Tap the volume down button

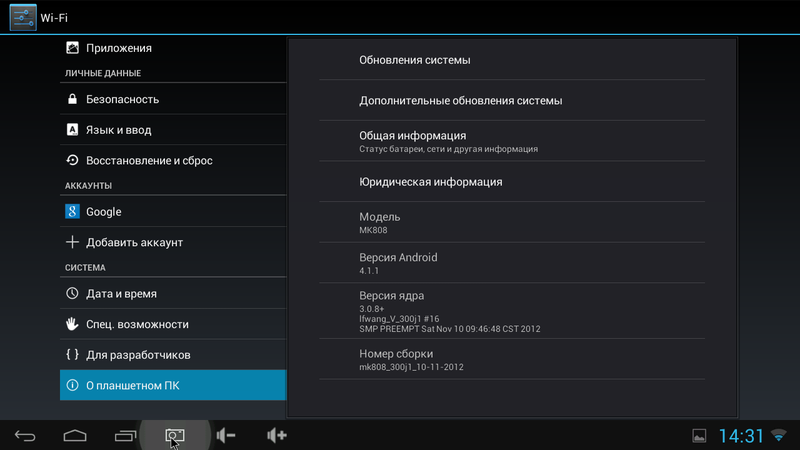(226, 435)
